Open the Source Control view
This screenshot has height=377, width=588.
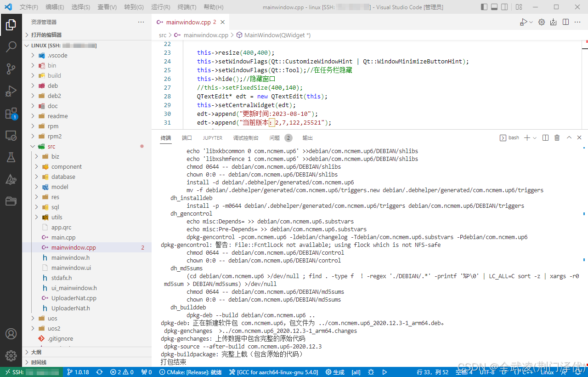pos(11,69)
